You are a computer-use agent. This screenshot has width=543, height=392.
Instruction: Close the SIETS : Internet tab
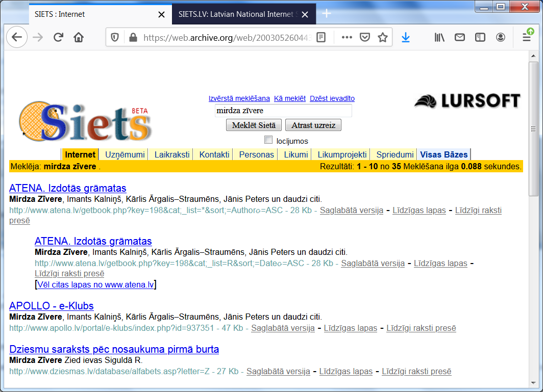(x=161, y=14)
